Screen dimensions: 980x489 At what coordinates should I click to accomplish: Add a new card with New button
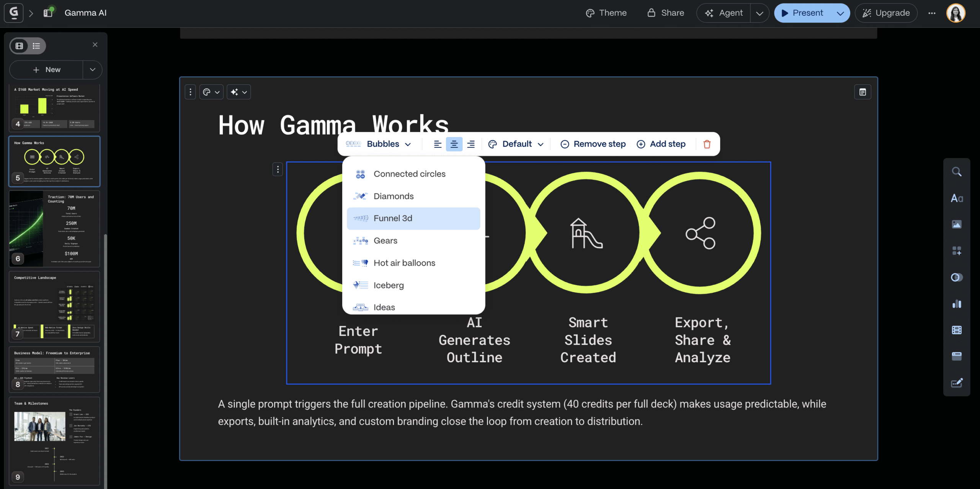click(x=46, y=70)
